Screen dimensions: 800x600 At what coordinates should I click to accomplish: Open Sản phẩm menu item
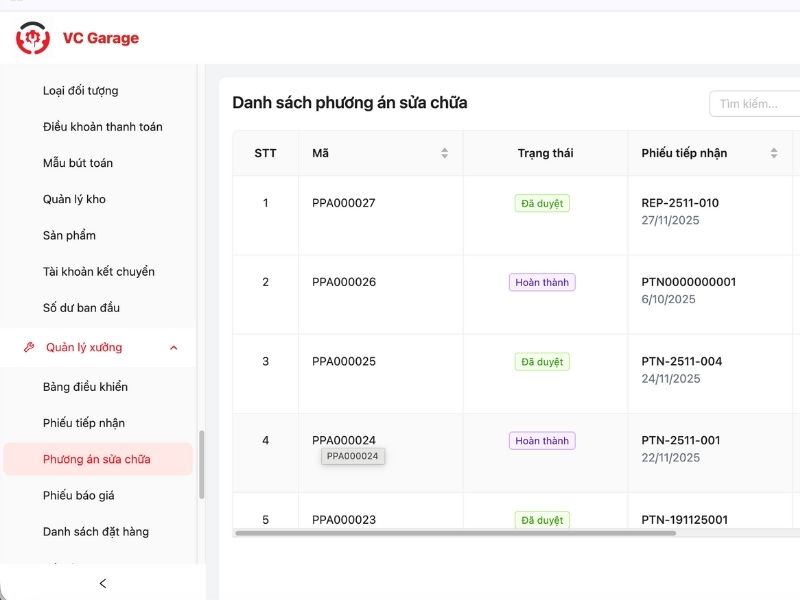coord(69,235)
